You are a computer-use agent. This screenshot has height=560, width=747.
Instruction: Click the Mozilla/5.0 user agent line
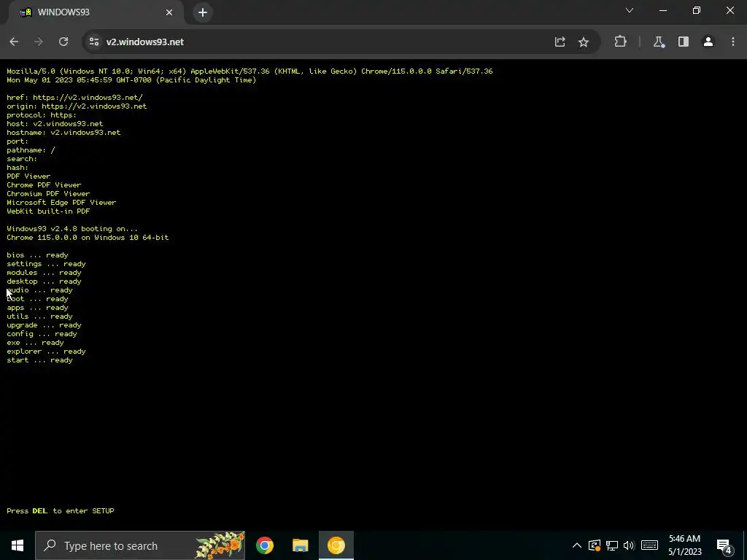[x=249, y=71]
